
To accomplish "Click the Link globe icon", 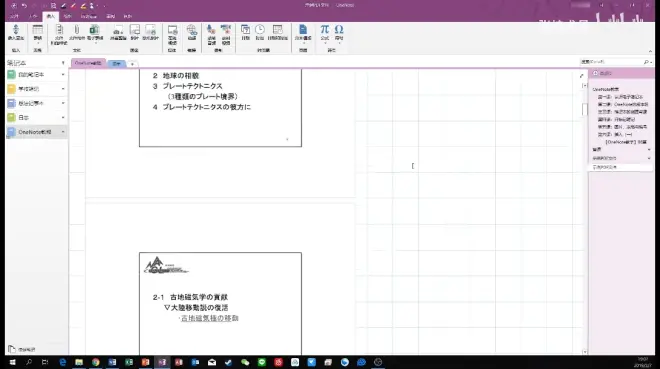I will click(192, 33).
